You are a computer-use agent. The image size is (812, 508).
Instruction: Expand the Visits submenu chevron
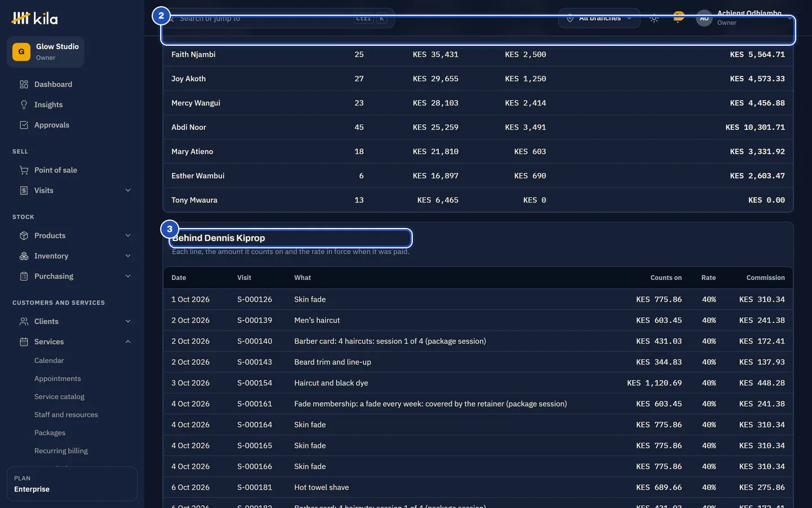(128, 191)
